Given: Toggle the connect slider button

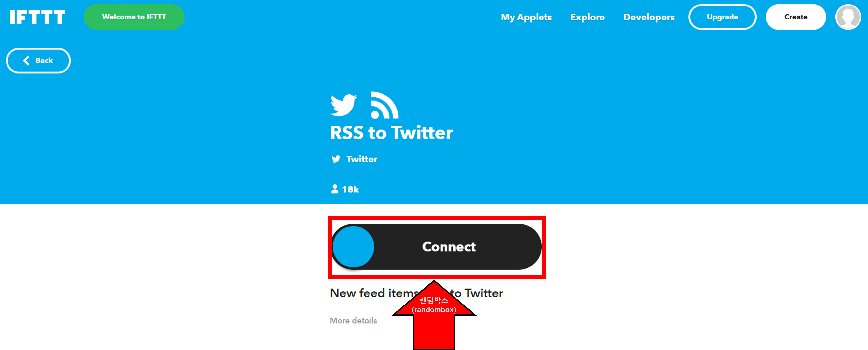Looking at the screenshot, I should tap(434, 247).
